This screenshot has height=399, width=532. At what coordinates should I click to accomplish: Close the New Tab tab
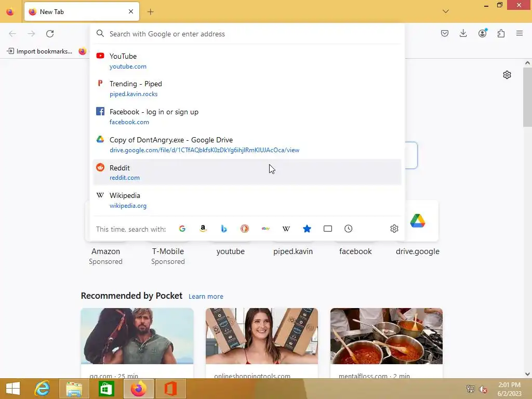pyautogui.click(x=131, y=11)
